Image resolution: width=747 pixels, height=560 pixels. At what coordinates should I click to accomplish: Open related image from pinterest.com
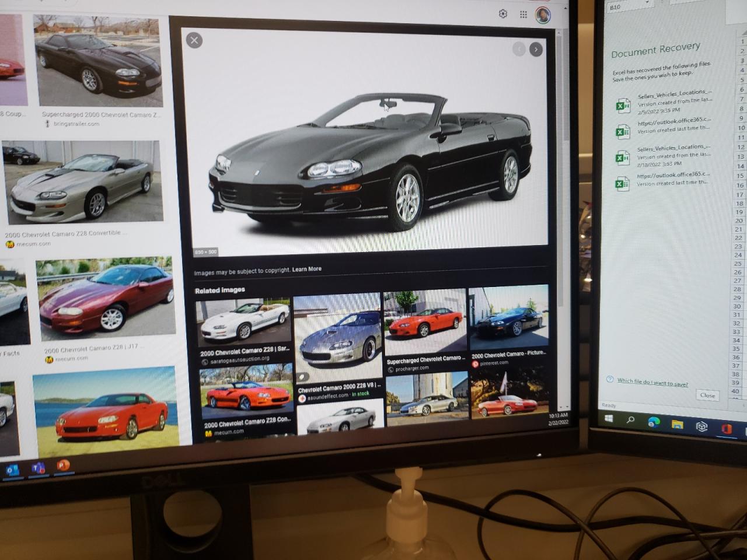click(x=508, y=318)
